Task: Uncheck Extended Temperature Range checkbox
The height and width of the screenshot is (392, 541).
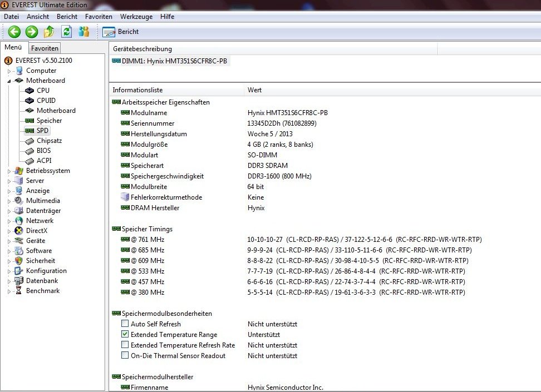Action: [x=125, y=335]
